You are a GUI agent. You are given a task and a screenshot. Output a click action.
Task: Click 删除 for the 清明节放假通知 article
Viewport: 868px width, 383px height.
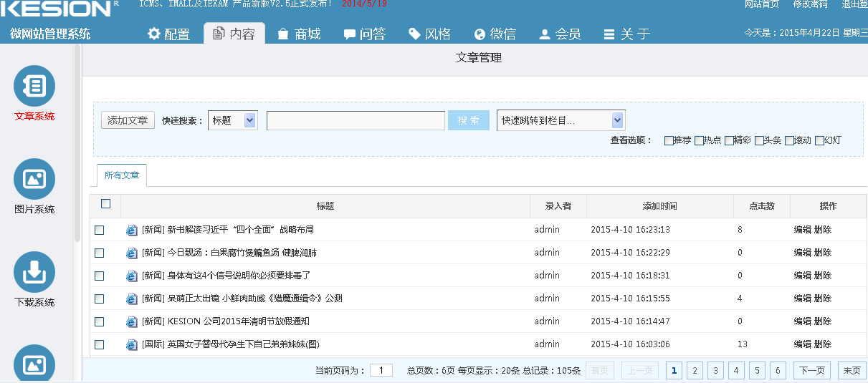[x=823, y=321]
